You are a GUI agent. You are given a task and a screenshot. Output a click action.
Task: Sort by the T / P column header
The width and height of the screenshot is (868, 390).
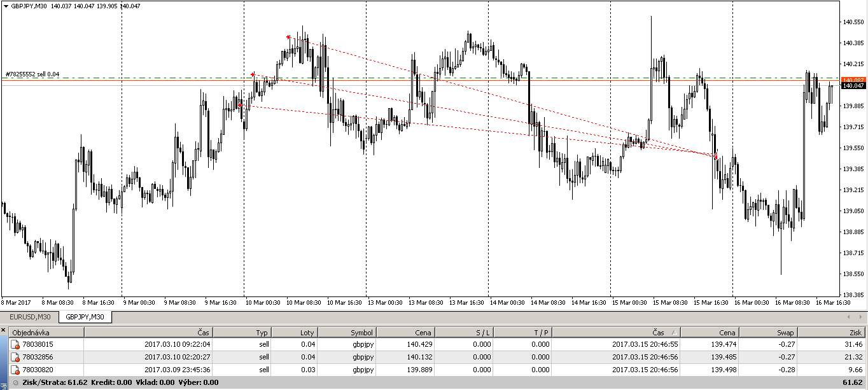(x=522, y=332)
